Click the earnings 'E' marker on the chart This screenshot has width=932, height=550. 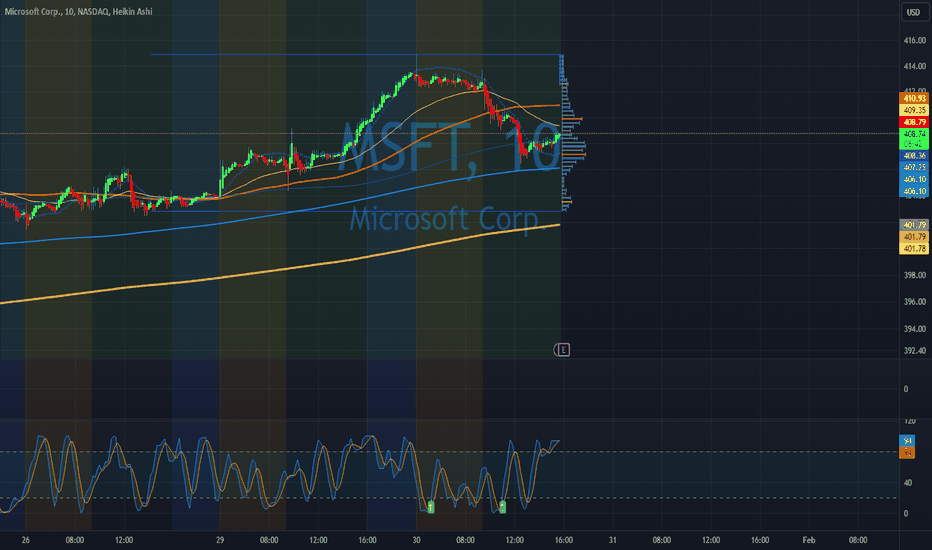[562, 350]
